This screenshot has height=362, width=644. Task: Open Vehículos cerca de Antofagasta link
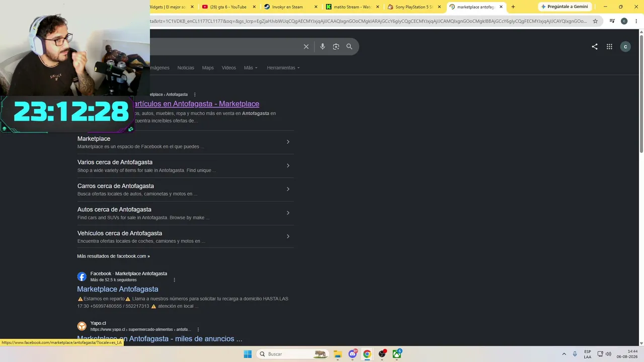coord(120,233)
